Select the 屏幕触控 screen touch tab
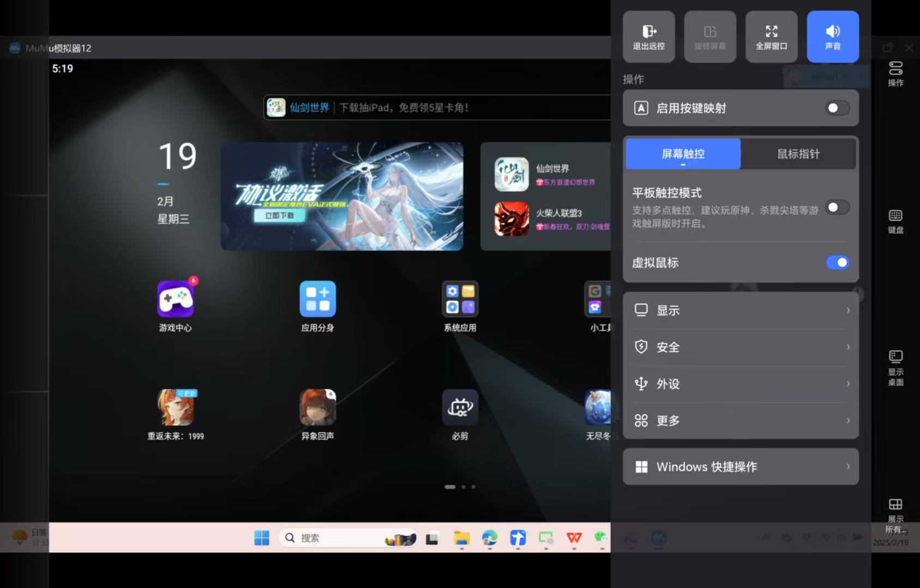Screen dimensions: 920x588 (683, 154)
